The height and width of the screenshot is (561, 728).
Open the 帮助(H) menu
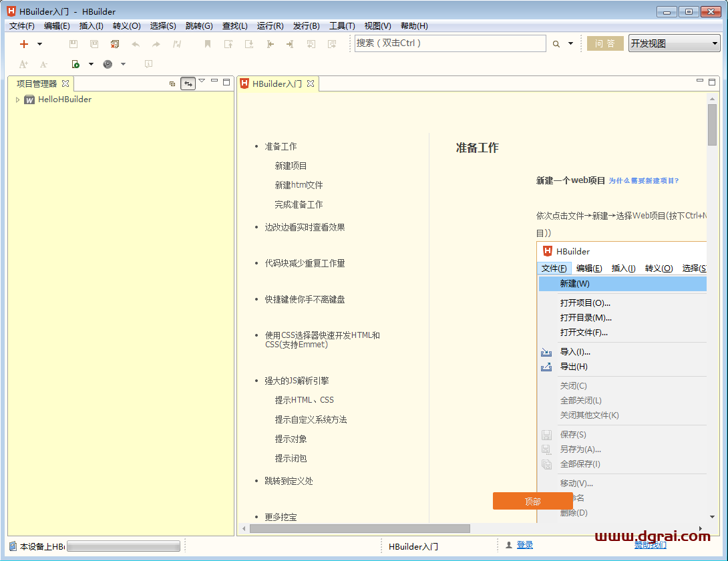click(x=414, y=26)
